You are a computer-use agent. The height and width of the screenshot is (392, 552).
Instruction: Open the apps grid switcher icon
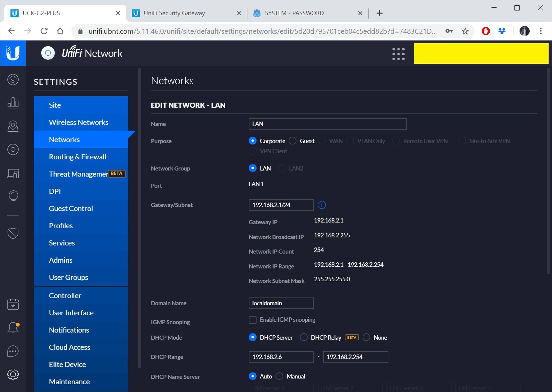pyautogui.click(x=398, y=54)
